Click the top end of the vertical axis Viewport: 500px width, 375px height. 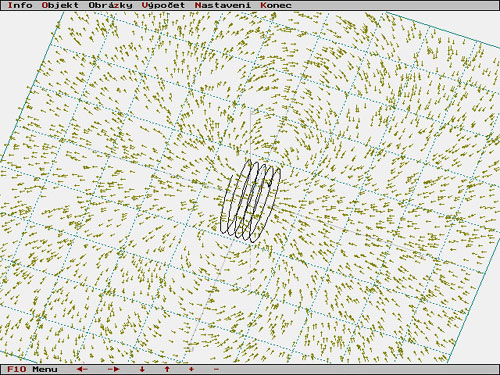click(x=252, y=111)
